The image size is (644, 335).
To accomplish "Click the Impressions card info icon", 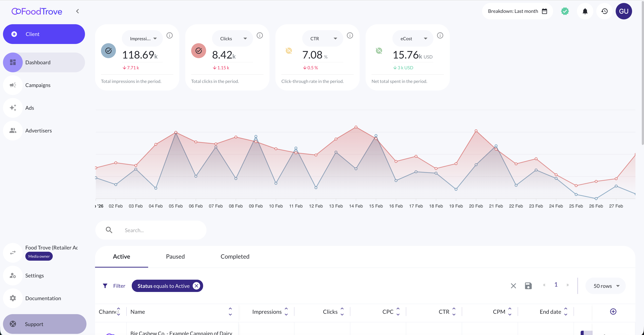I will pos(170,36).
